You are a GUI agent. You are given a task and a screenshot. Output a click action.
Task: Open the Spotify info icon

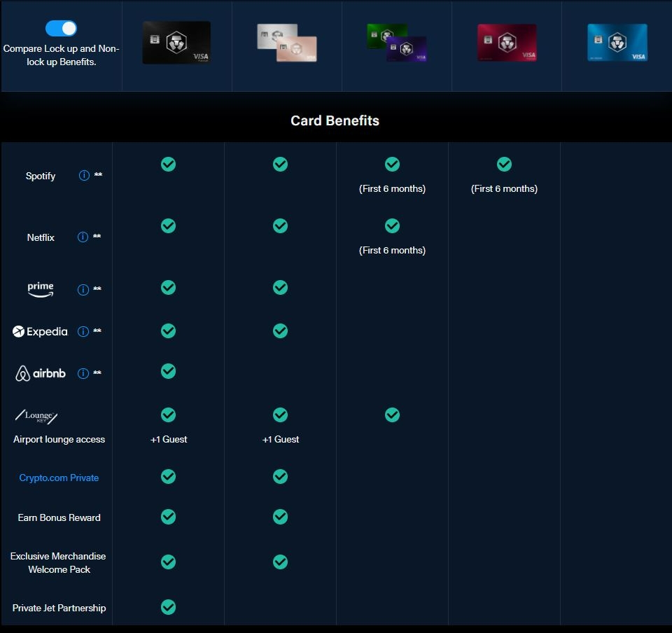84,175
